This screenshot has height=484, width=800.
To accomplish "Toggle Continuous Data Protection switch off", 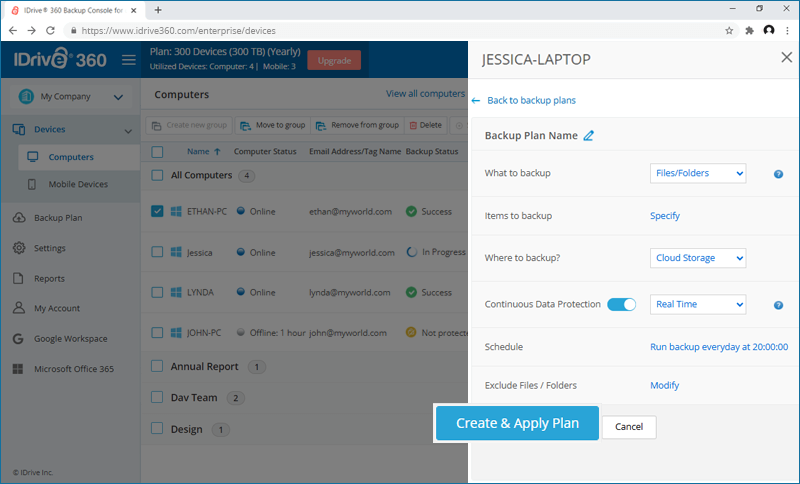I will tap(621, 304).
